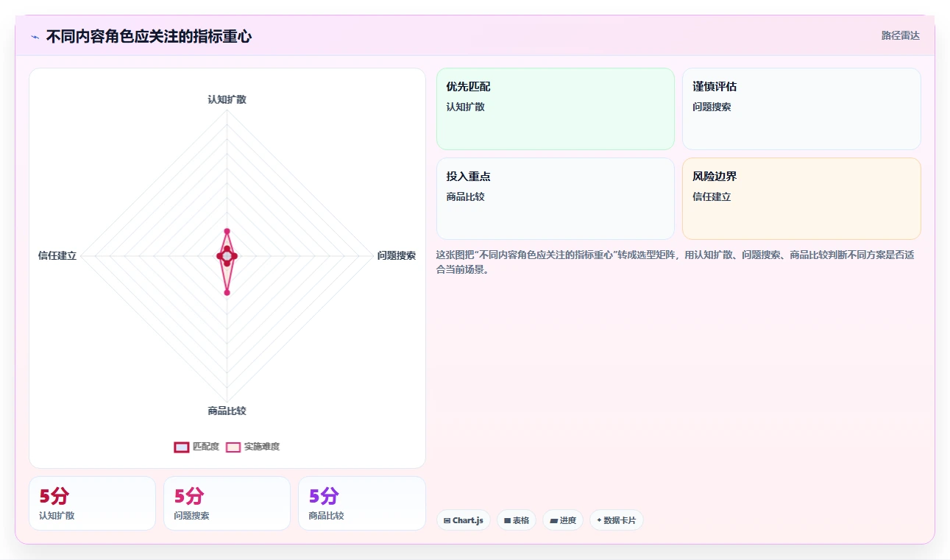This screenshot has height=560, width=950.
Task: Click 认知扩散 text in 优先匹配 card
Action: click(x=465, y=107)
